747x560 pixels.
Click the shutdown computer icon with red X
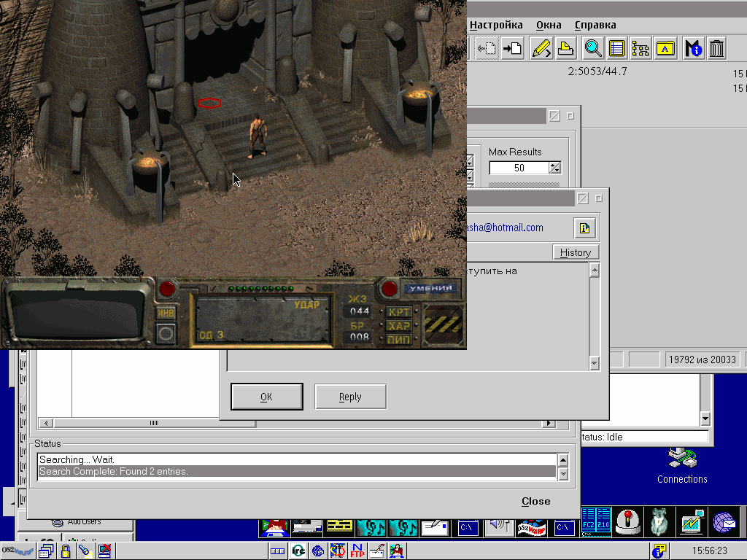105,551
